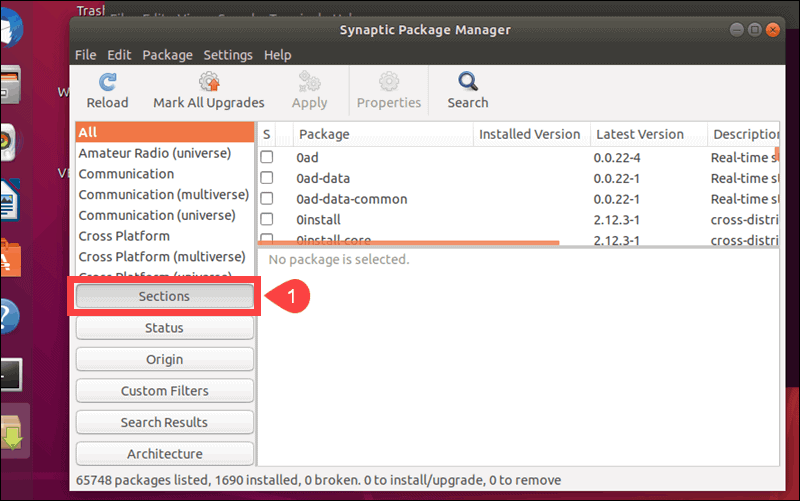Sort by the Package column header
800x501 pixels.
click(383, 134)
